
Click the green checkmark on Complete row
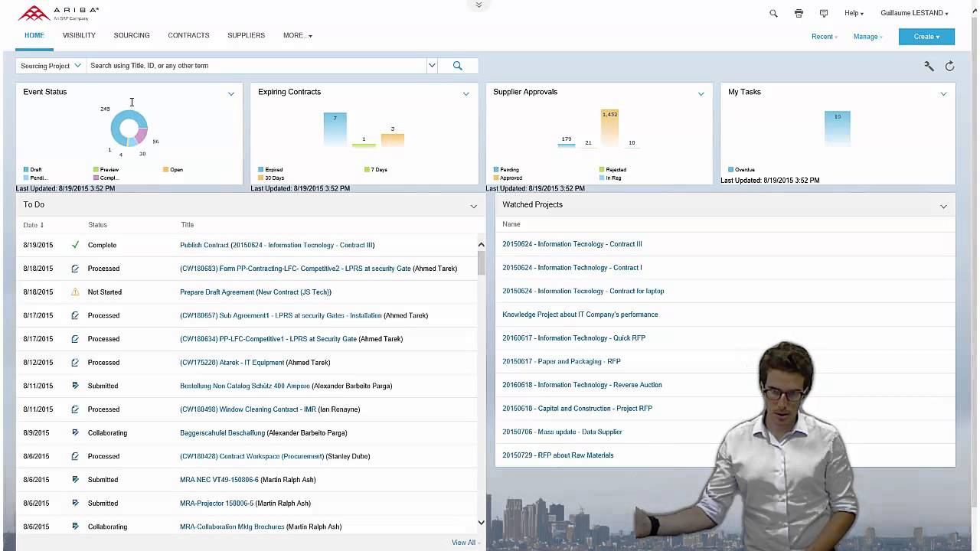tap(75, 245)
